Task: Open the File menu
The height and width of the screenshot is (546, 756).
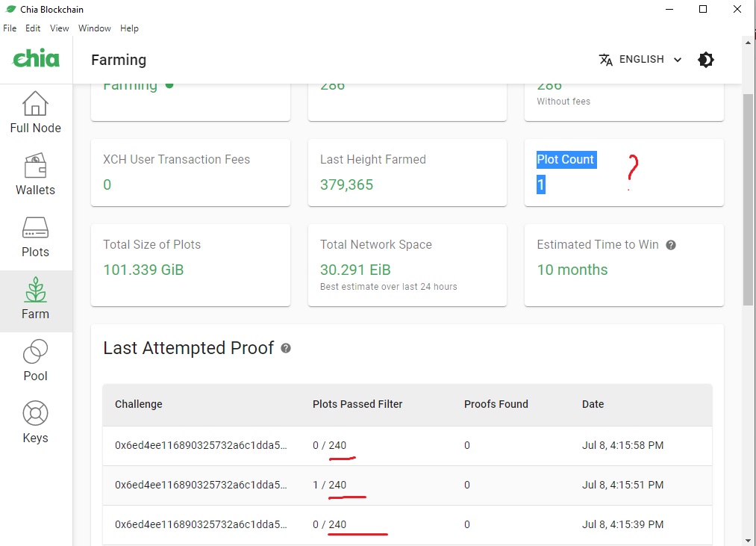Action: coord(10,28)
